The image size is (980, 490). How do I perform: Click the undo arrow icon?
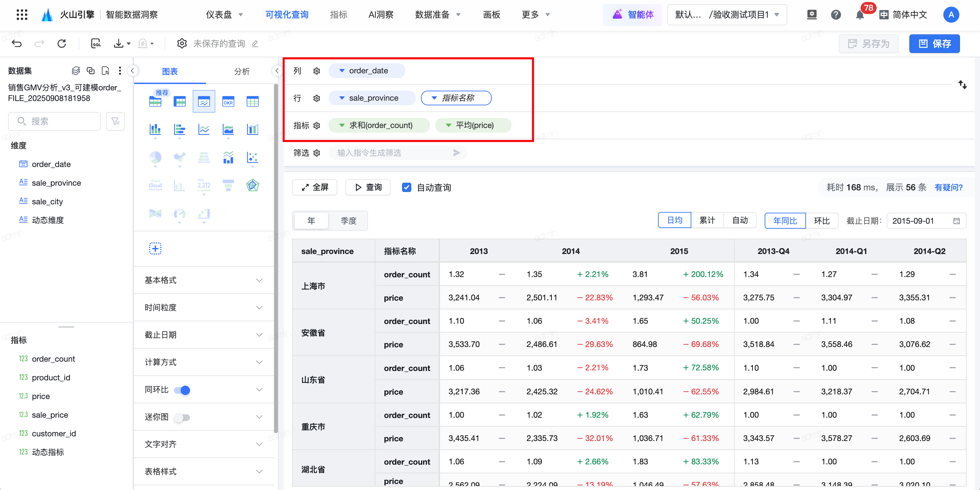(x=17, y=43)
